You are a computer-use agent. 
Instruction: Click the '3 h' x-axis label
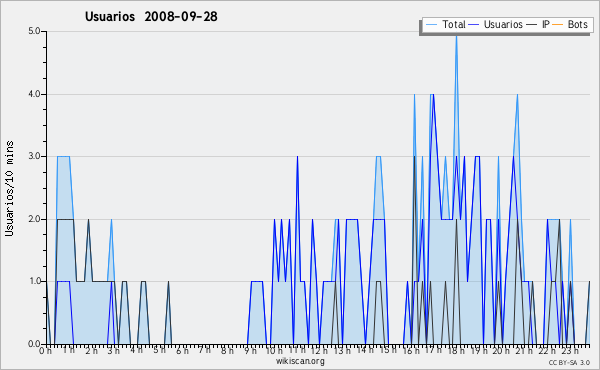pos(114,351)
